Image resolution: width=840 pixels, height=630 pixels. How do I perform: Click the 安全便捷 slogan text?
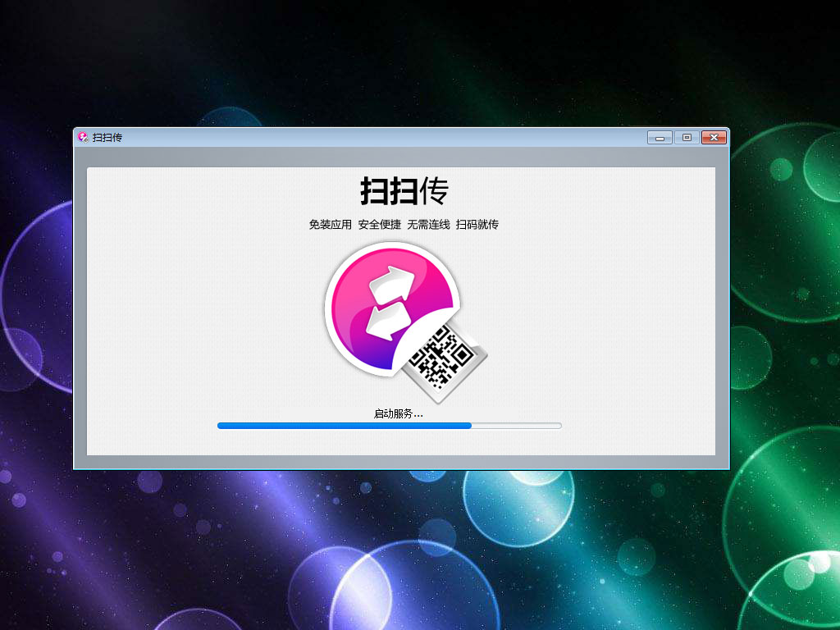point(379,225)
